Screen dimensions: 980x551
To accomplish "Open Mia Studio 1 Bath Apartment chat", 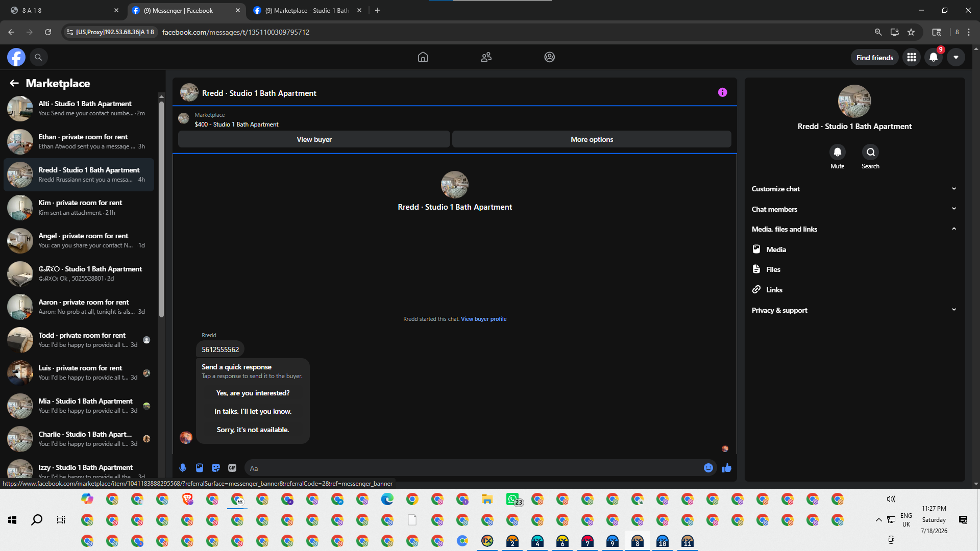I will pyautogui.click(x=79, y=406).
